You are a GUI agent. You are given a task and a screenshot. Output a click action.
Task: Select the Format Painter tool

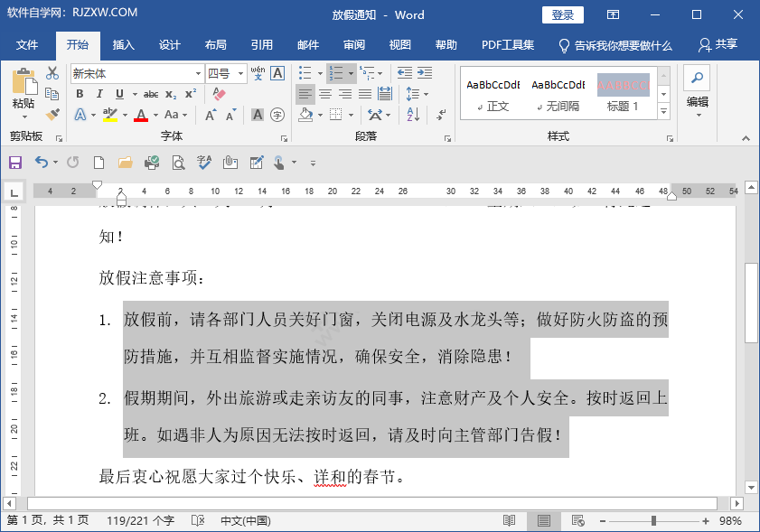coord(52,115)
